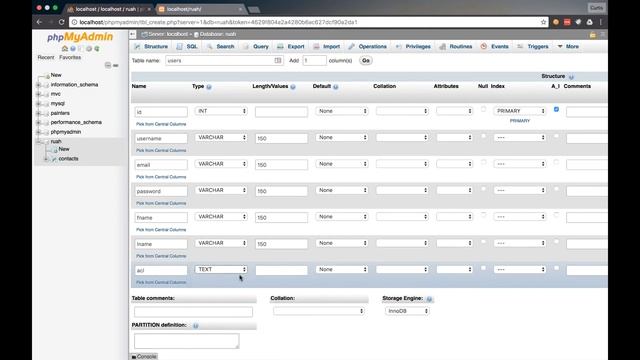640x360 pixels.
Task: Click the Table comments input field
Action: pyautogui.click(x=193, y=312)
